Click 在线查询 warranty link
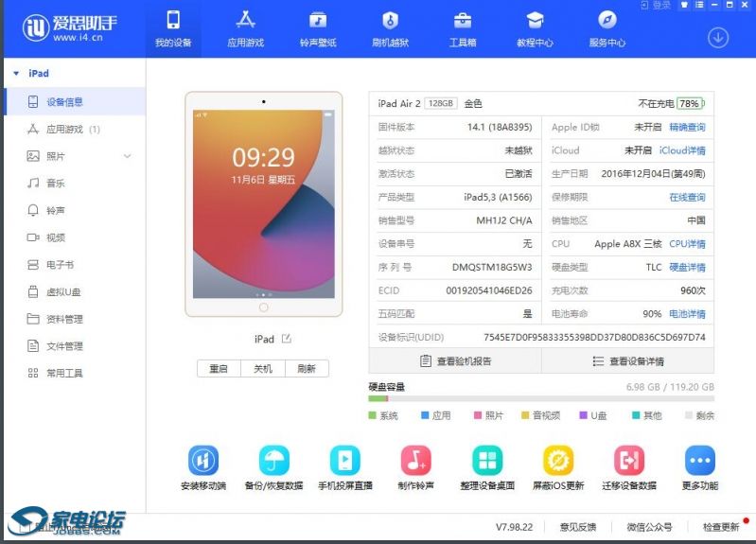 687,197
